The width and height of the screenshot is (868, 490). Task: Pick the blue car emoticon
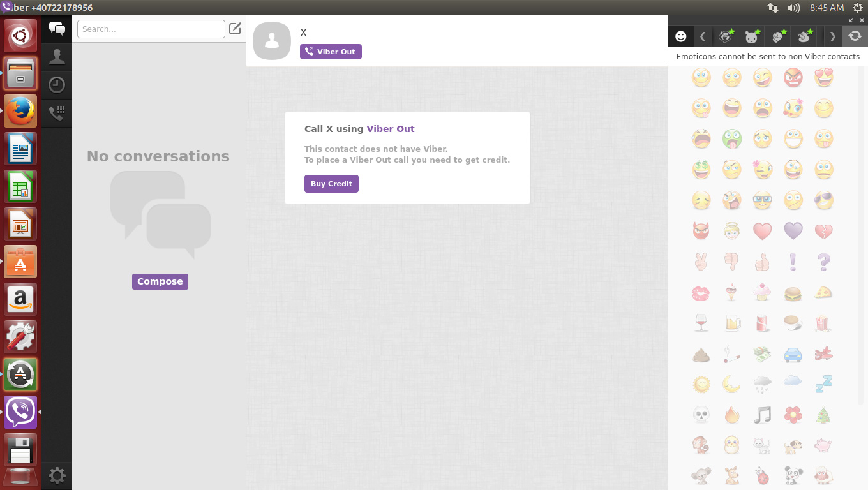tap(793, 354)
